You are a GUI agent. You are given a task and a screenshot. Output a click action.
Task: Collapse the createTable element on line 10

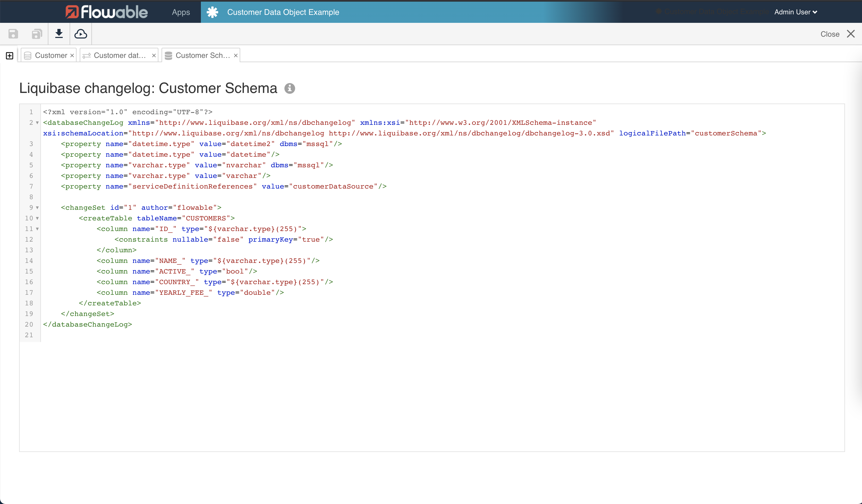coord(37,218)
